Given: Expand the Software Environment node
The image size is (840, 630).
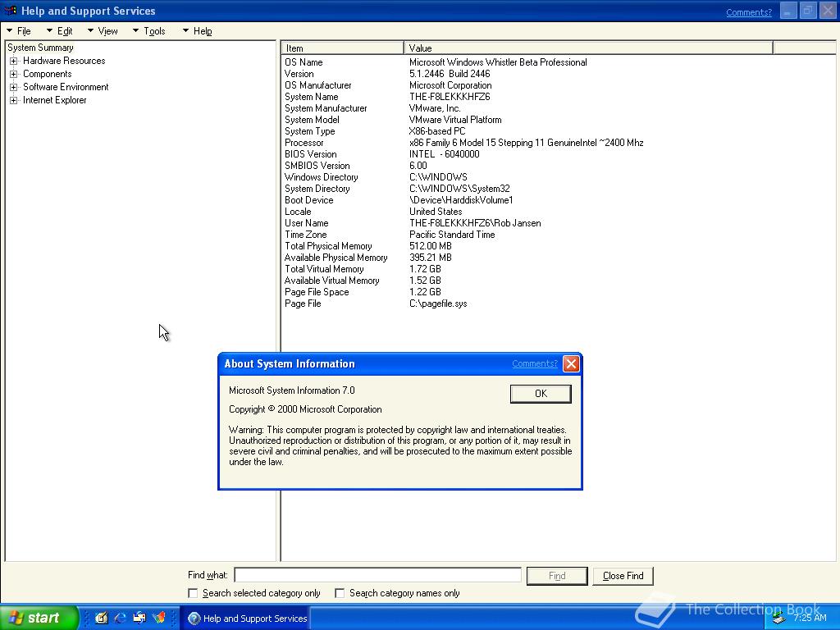Looking at the screenshot, I should click(x=13, y=87).
